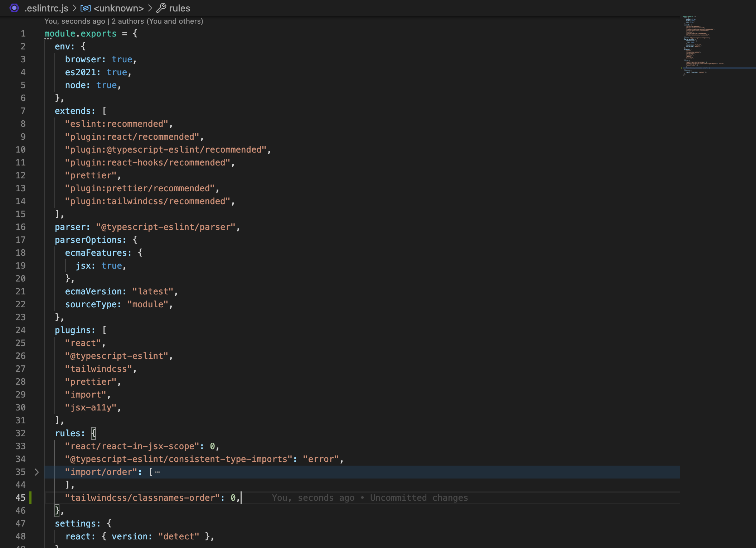This screenshot has height=548, width=756.
Task: Expand the collapsed import/order rule with its chevron
Action: click(37, 472)
